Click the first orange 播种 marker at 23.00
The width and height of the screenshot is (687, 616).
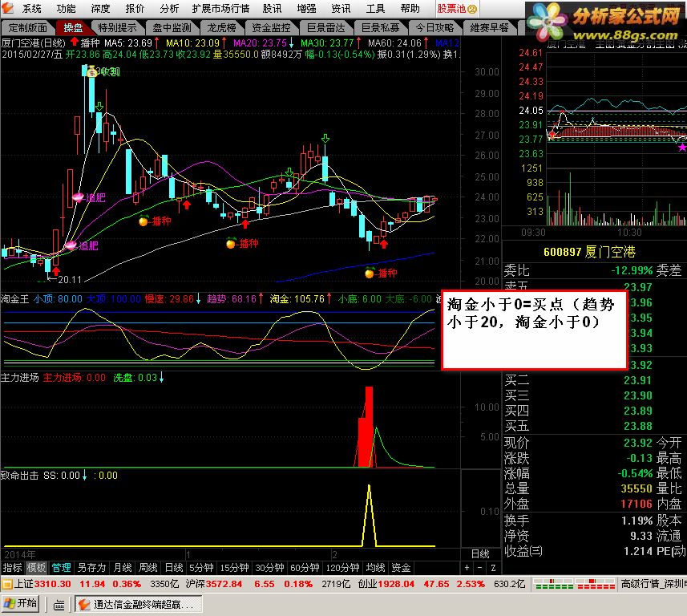[x=143, y=221]
